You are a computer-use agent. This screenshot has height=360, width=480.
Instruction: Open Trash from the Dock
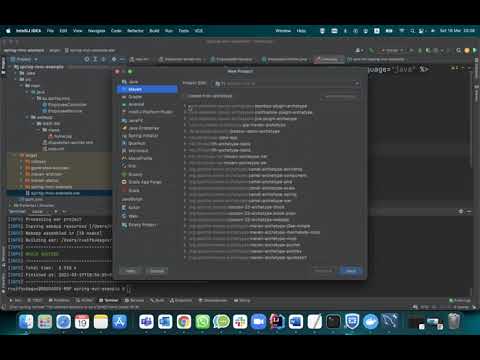click(x=454, y=322)
